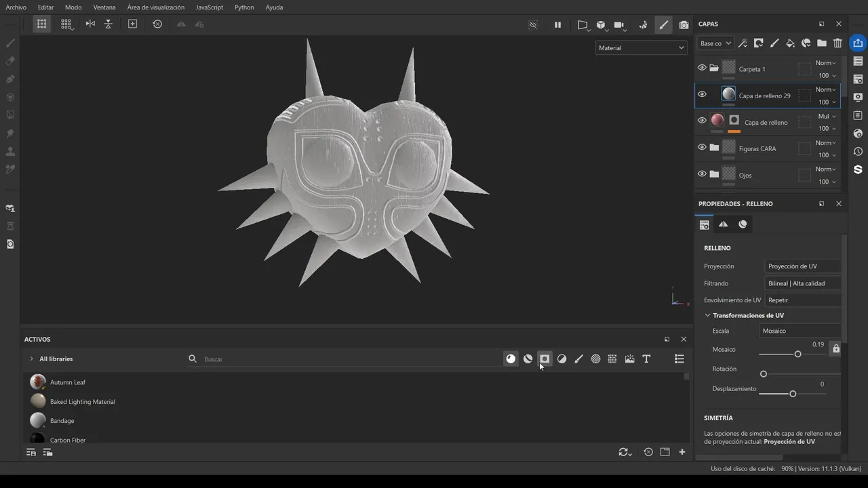Open the camera settings dropdown icon
The width and height of the screenshot is (868, 488).
click(619, 24)
